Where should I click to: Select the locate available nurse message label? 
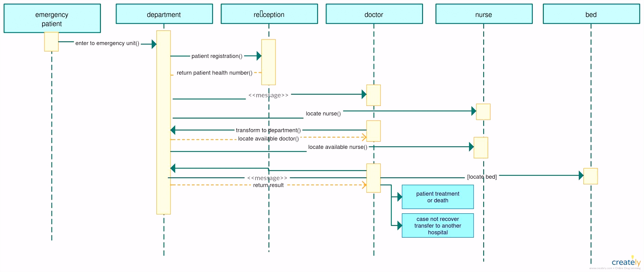[337, 147]
